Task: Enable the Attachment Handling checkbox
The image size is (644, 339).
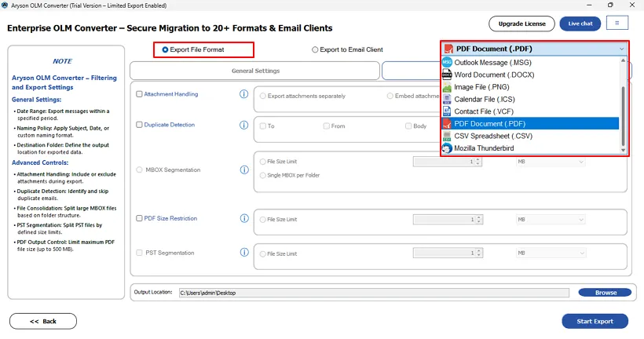Action: (140, 94)
